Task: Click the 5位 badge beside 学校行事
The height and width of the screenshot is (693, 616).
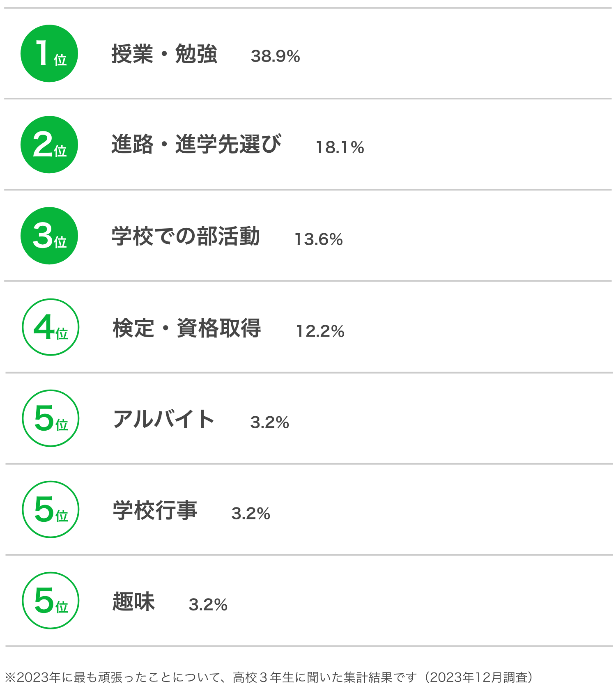Action: [x=51, y=509]
